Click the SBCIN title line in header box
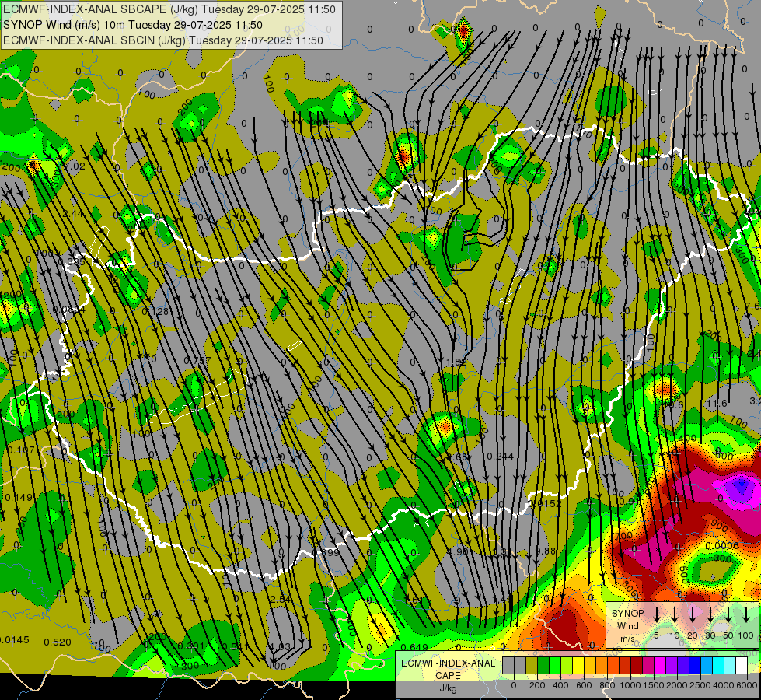 (163, 40)
